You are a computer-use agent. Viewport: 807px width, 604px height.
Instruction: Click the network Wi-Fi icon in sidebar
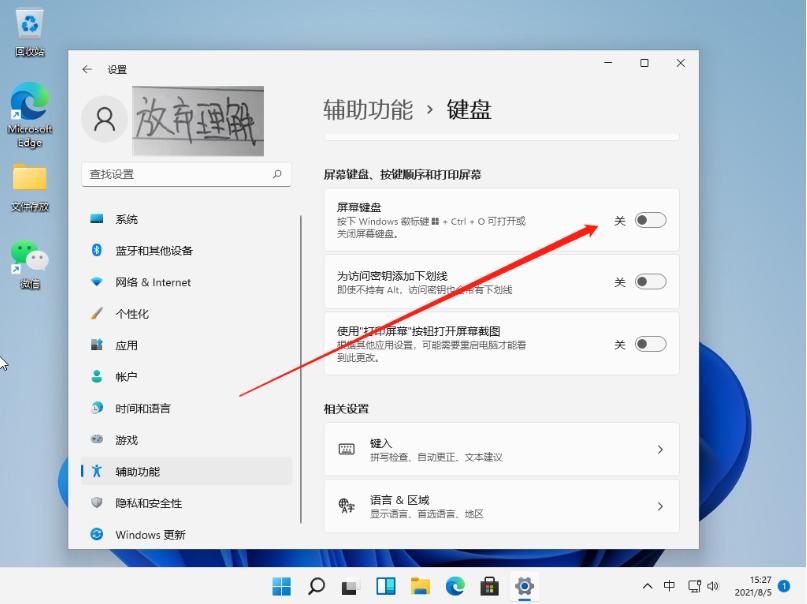tap(96, 282)
